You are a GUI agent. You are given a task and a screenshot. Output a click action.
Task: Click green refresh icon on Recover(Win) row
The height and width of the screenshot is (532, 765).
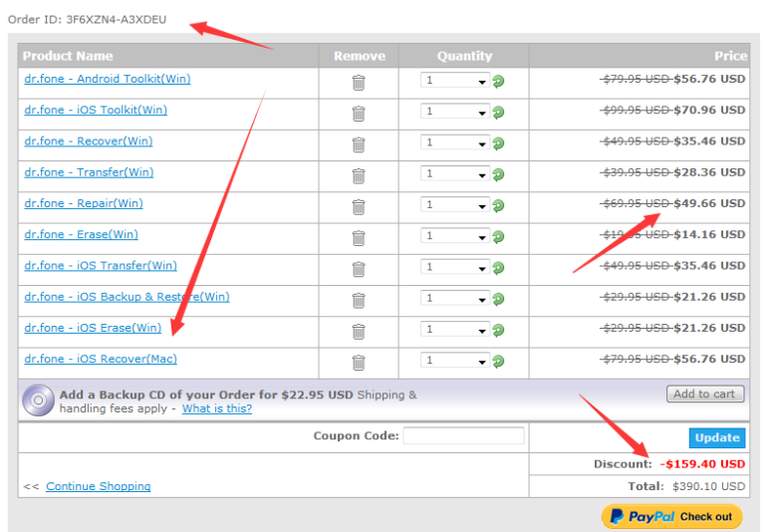tap(498, 144)
